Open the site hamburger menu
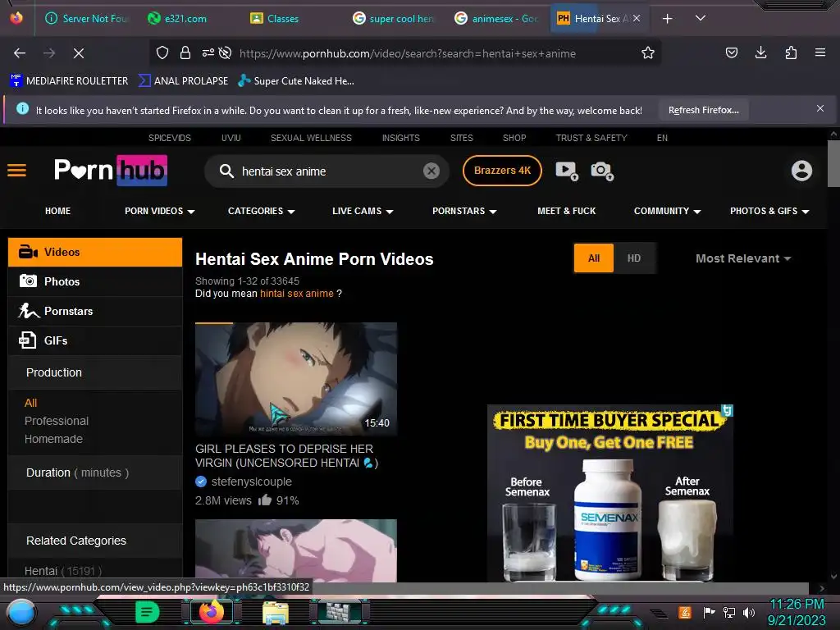 (16, 171)
